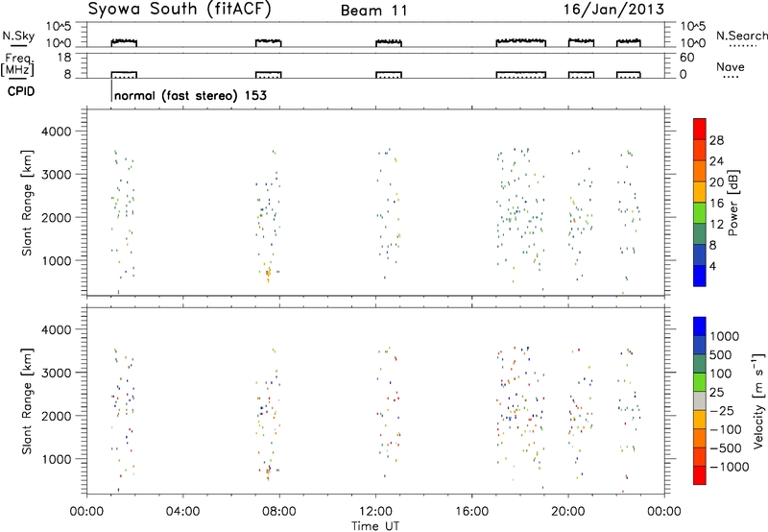Click the date '16/Jan/2013'
The height and width of the screenshot is (532, 768).
point(613,9)
